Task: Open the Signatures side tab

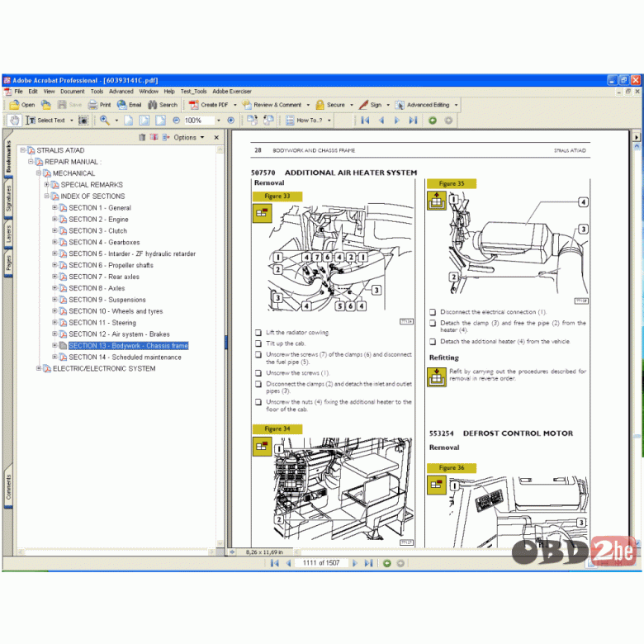Action: 8,199
